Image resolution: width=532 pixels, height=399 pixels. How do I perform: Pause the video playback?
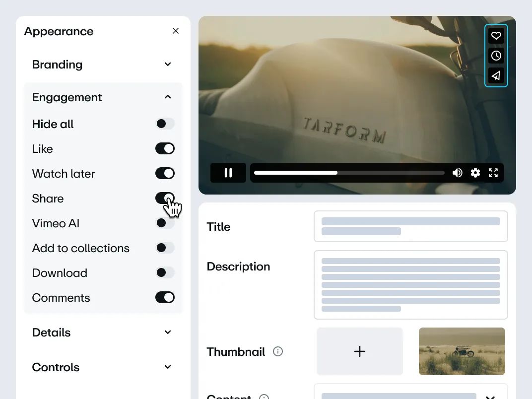click(228, 173)
